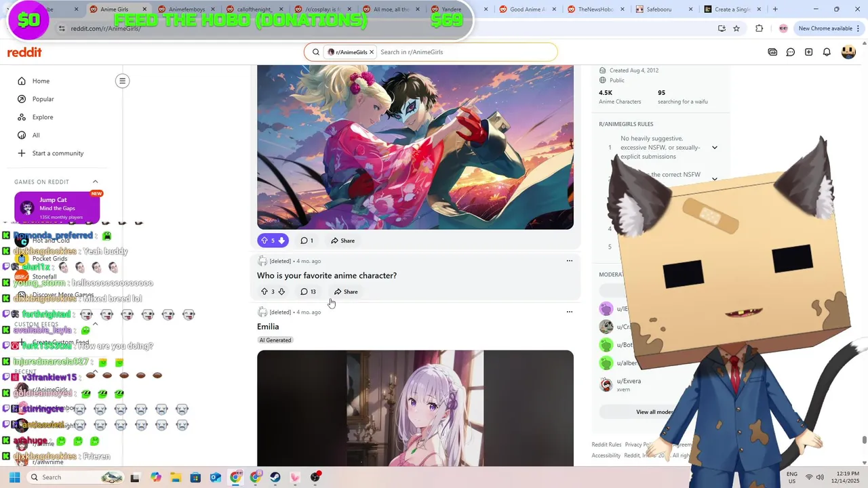868x488 pixels.
Task: Upvote the Persona kimono artwork post
Action: (x=264, y=241)
